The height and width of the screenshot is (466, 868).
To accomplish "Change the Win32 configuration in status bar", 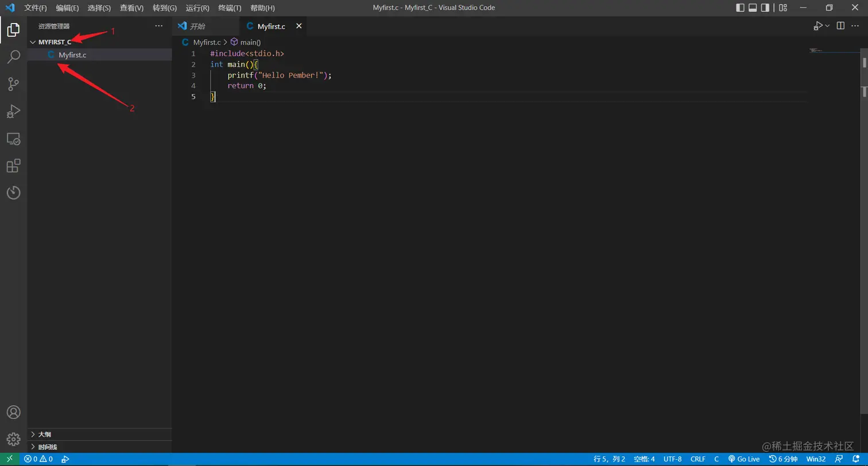I will tap(816, 459).
